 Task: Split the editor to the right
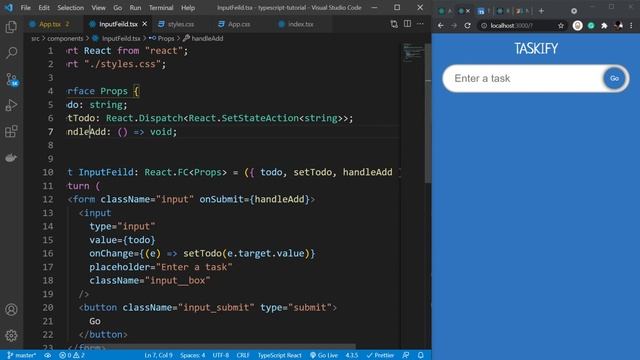[407, 24]
